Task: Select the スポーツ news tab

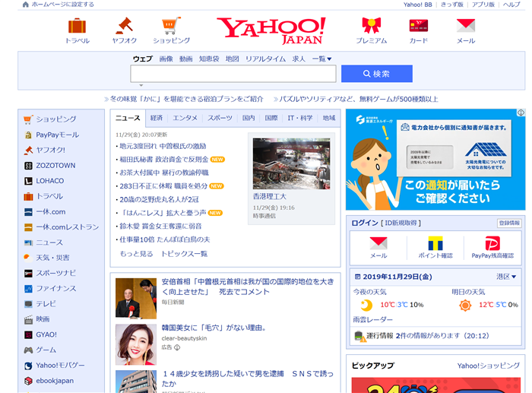Action: pos(220,118)
